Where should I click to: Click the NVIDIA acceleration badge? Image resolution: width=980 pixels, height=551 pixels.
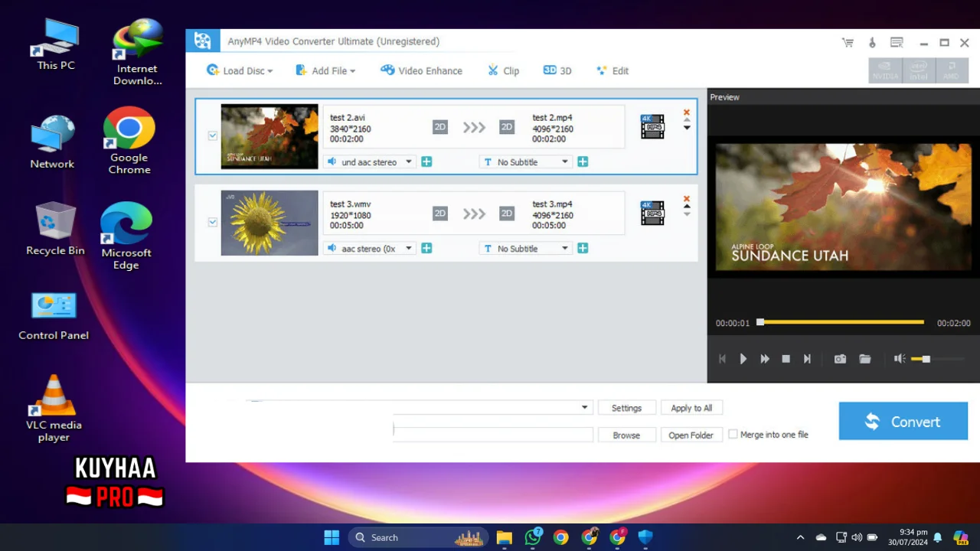coord(885,70)
